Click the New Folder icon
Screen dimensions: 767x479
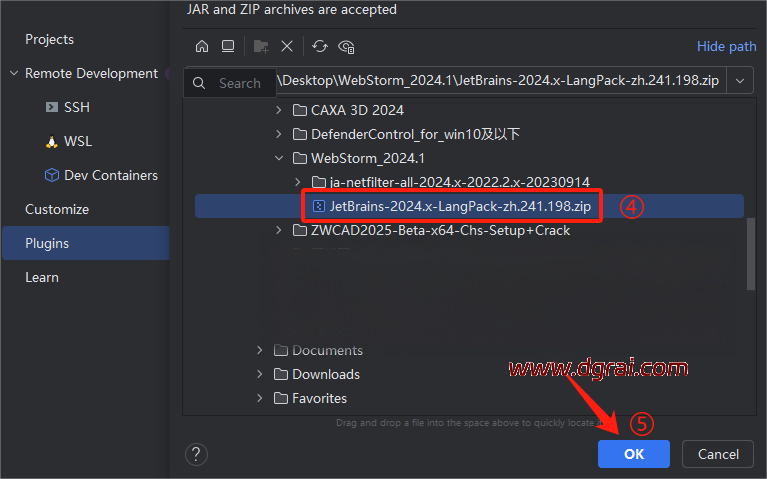(261, 46)
